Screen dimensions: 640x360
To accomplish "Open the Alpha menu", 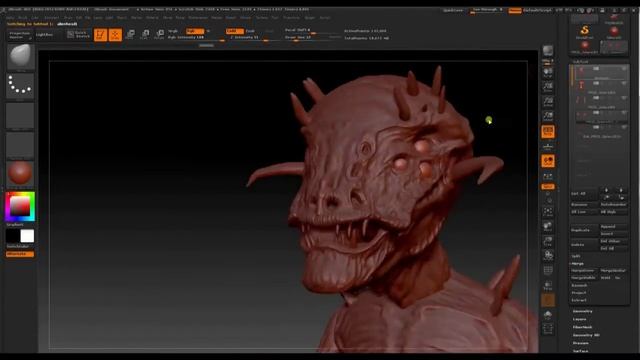I will click(x=10, y=18).
